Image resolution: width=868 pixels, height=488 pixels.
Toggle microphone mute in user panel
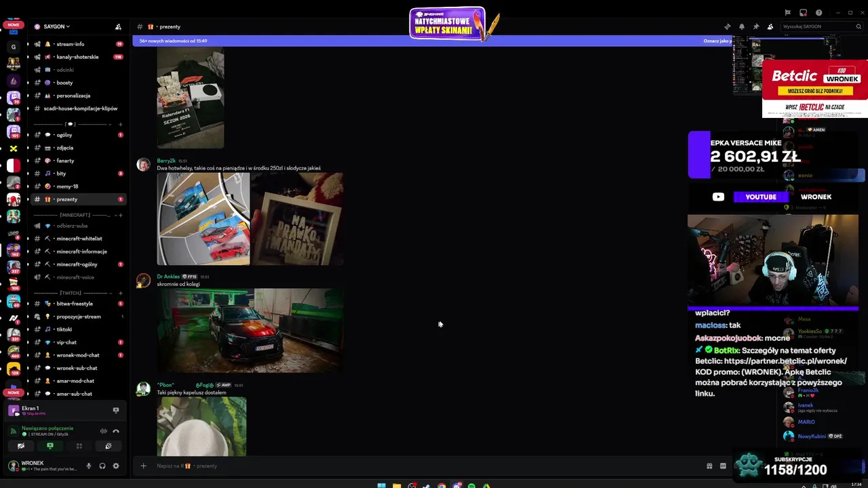pyautogui.click(x=88, y=466)
